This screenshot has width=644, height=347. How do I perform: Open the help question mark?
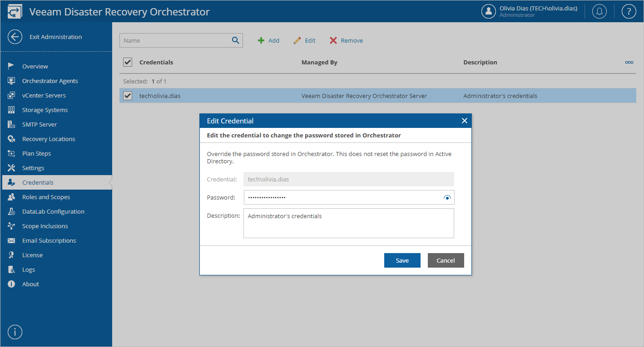[629, 12]
